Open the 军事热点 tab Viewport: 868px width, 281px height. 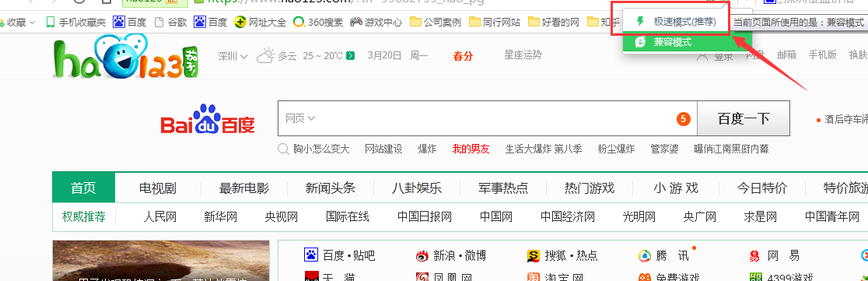503,188
